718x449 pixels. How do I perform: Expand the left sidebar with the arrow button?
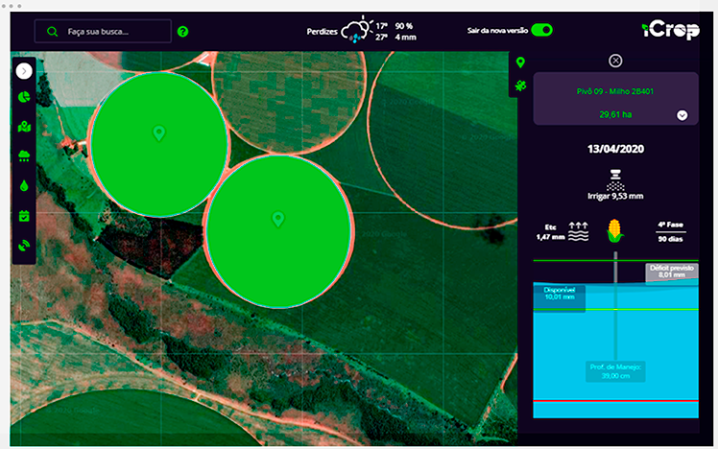[x=24, y=71]
